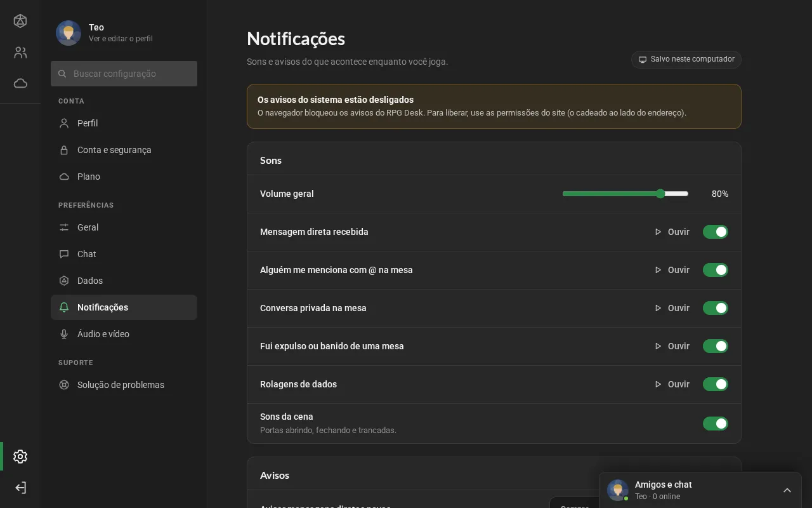Turn off the Conversa privada na mesa switch

pyautogui.click(x=716, y=308)
